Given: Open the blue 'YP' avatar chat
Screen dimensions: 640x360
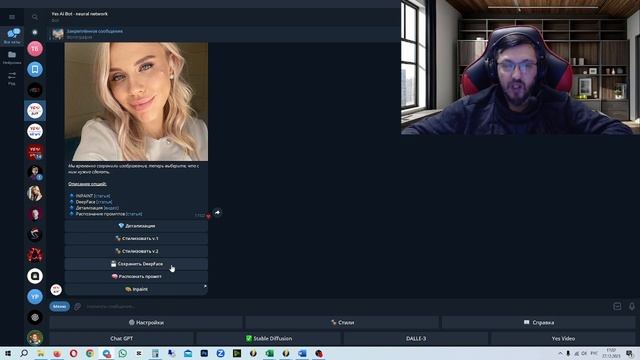Looking at the screenshot, I should pos(35,296).
